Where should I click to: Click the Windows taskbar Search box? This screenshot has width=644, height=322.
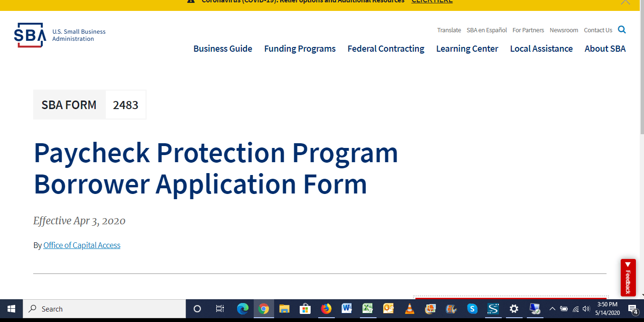point(104,309)
